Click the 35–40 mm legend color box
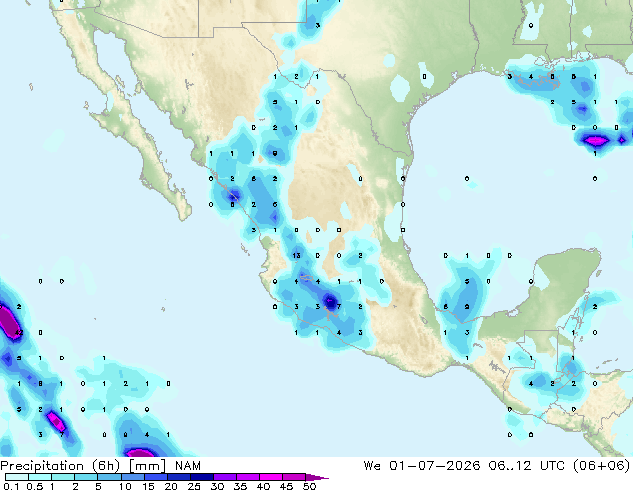Screen dimensions: 634x490 pos(247,477)
